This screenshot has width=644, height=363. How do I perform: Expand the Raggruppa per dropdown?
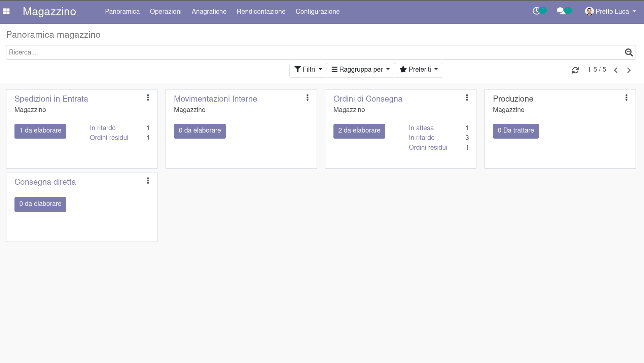click(x=360, y=70)
